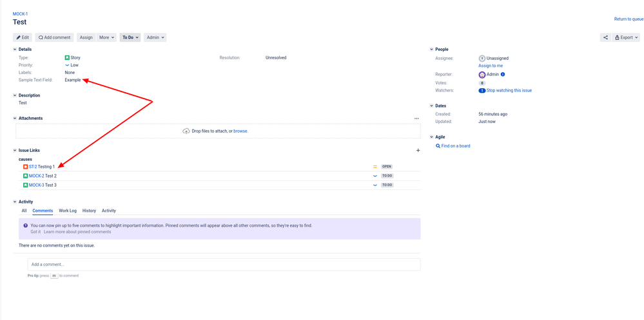Open the To Do status dropdown
The height and width of the screenshot is (320, 644).
[x=130, y=37]
